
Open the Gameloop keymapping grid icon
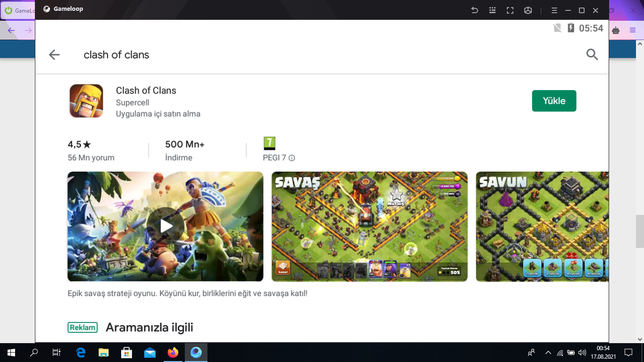492,10
